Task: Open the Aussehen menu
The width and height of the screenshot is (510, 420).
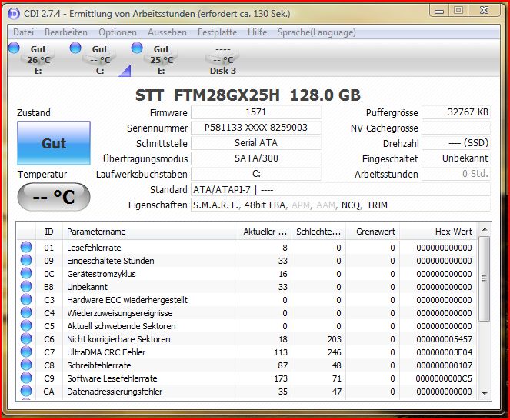Action: [167, 32]
